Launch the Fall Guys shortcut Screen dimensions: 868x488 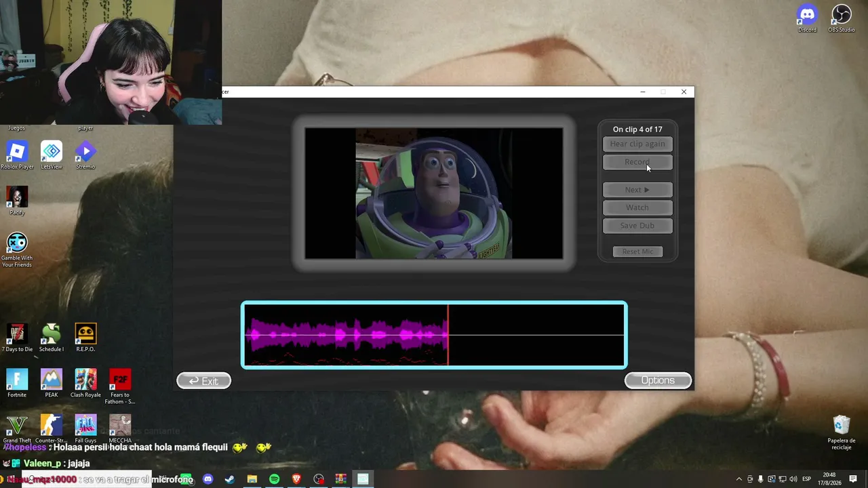(x=85, y=428)
